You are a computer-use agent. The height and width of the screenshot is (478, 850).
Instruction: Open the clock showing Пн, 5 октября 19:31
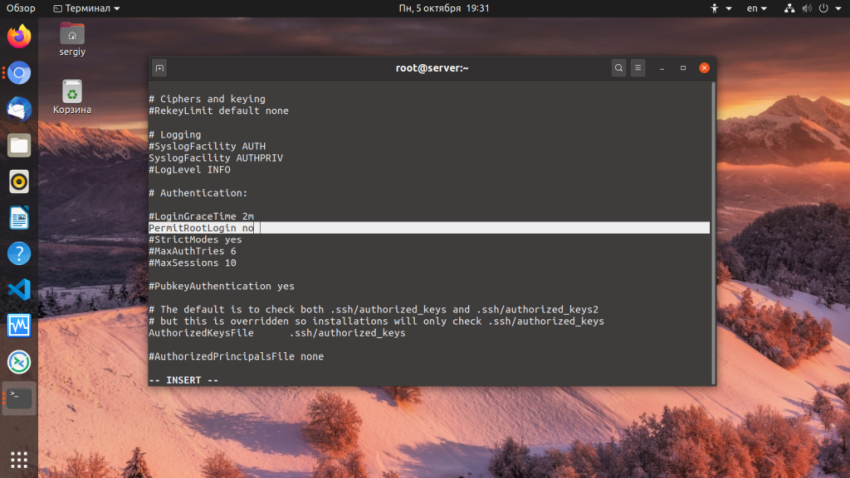click(444, 8)
